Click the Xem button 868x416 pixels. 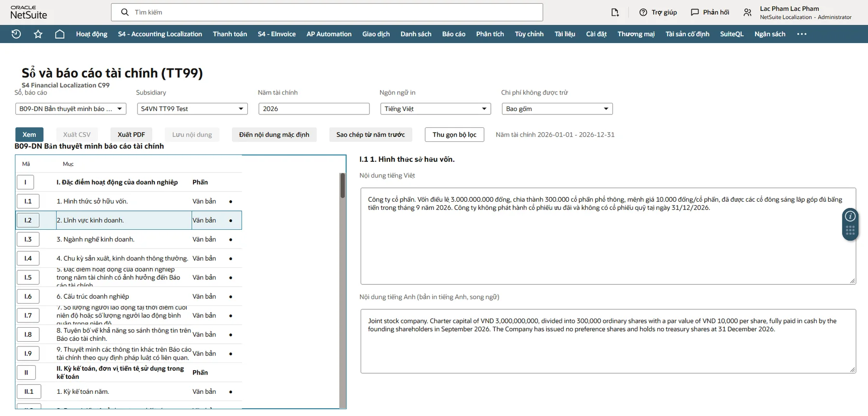click(x=29, y=135)
